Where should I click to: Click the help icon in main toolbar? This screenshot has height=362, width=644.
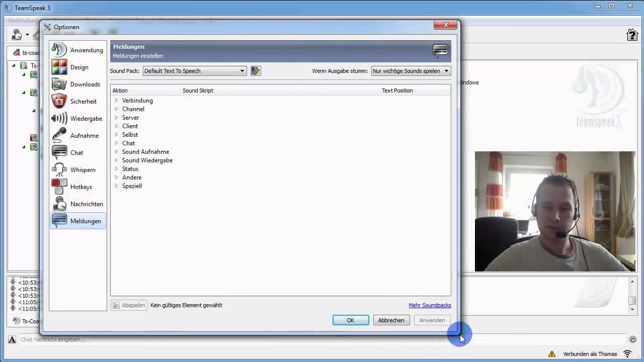pyautogui.click(x=632, y=35)
